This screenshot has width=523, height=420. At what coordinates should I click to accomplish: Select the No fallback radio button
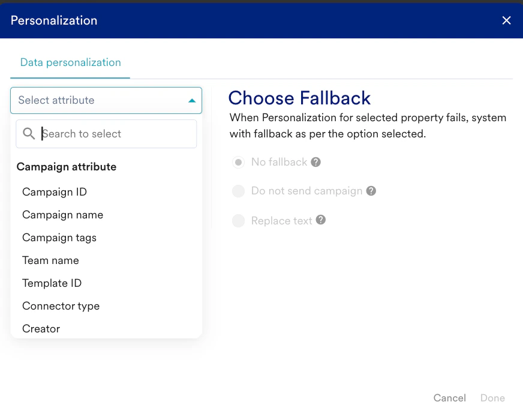[239, 162]
